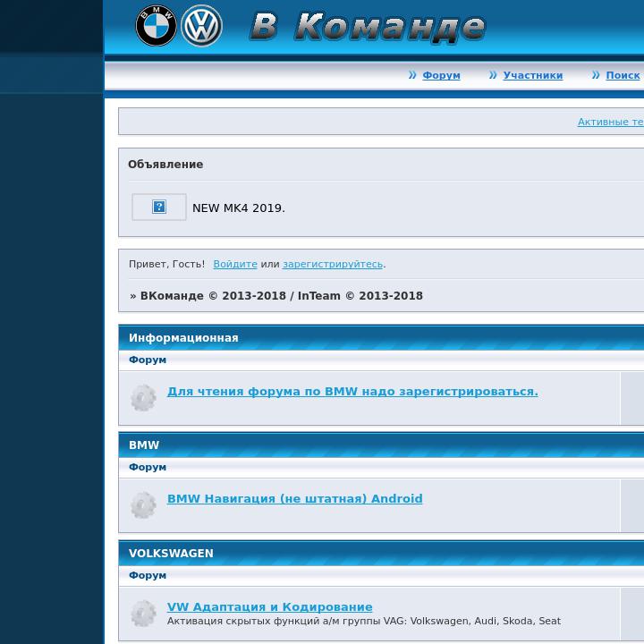644x644 pixels.
Task: Open the Участники navigation menu item
Action: pyautogui.click(x=533, y=75)
